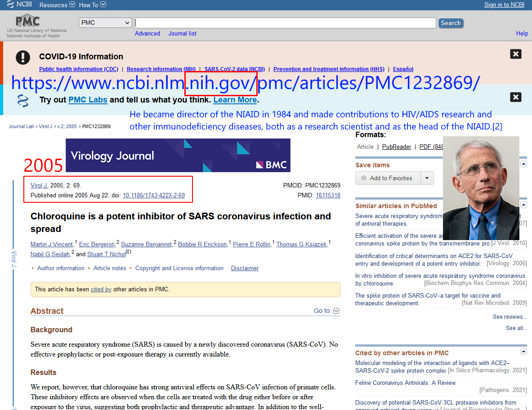
Task: Click See all... link
Action: pyautogui.click(x=516, y=328)
